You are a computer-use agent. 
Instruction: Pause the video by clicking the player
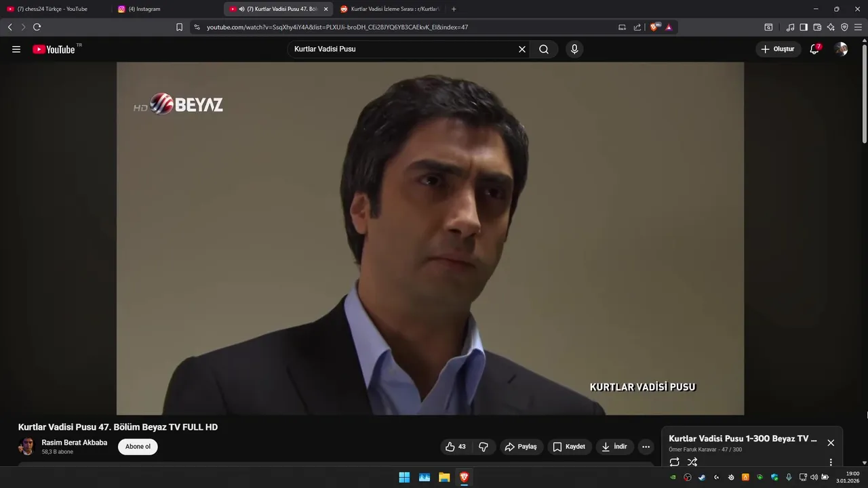pos(430,239)
